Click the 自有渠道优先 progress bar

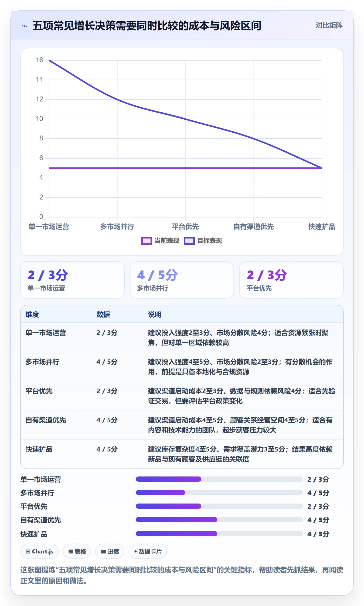click(x=219, y=520)
